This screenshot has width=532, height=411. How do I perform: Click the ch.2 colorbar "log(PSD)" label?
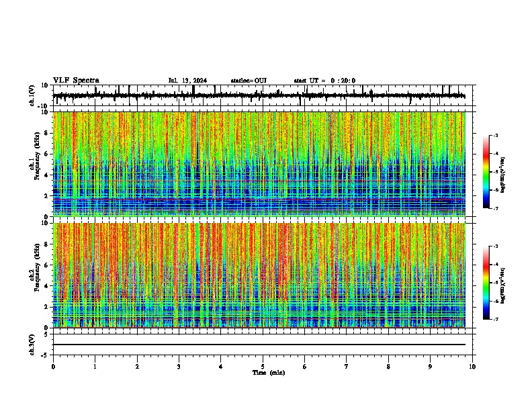coord(502,286)
